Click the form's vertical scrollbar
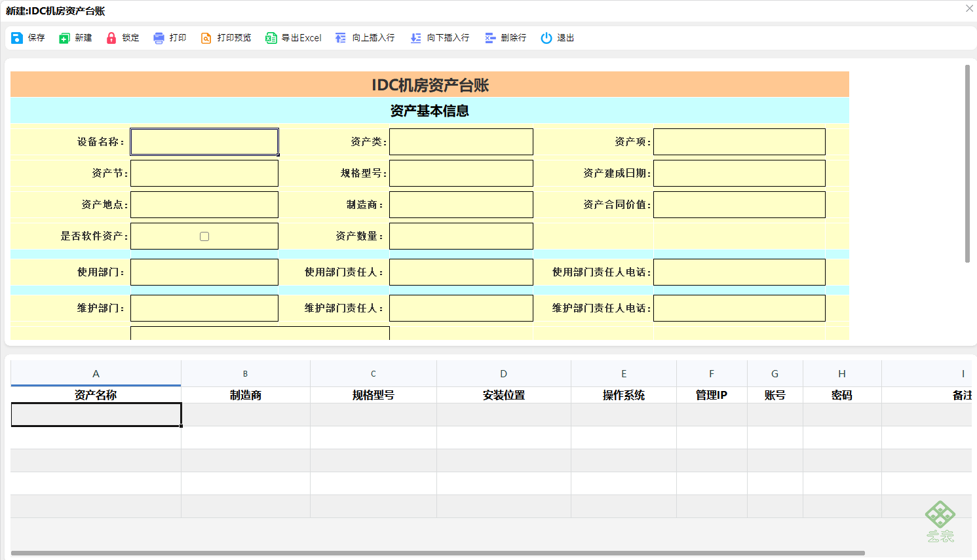The image size is (977, 560). coord(967,164)
